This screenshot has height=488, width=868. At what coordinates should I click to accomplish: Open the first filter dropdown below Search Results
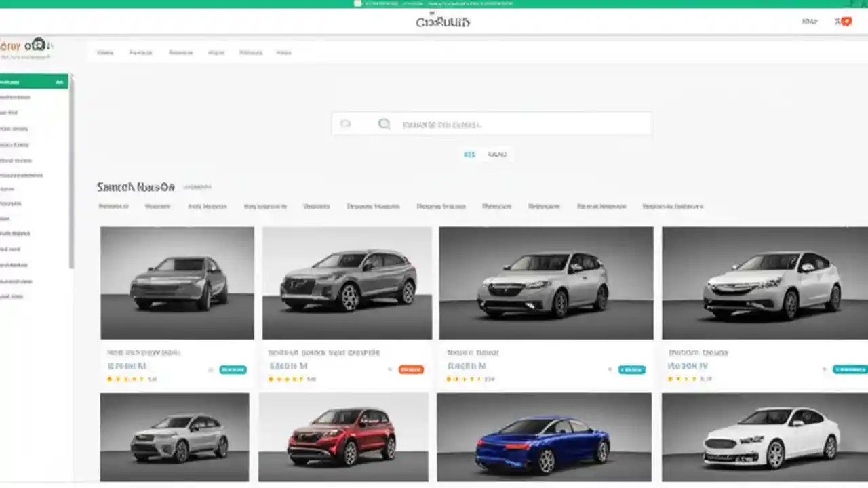tap(113, 206)
